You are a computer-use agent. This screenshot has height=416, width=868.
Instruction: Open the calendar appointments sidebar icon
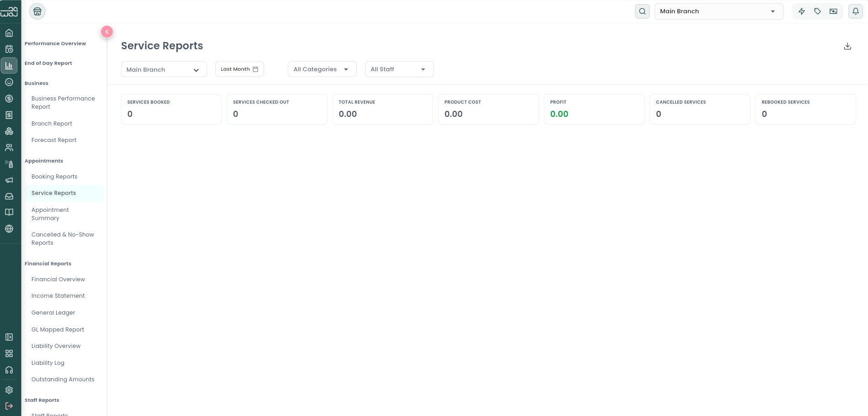pos(9,49)
